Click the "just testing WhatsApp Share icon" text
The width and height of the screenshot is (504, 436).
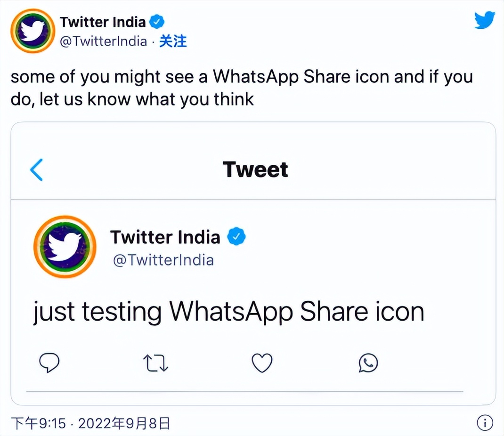[228, 312]
